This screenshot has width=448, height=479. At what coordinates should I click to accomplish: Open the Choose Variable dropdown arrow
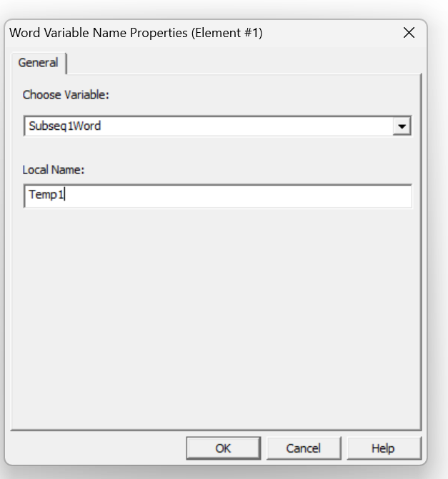click(402, 126)
